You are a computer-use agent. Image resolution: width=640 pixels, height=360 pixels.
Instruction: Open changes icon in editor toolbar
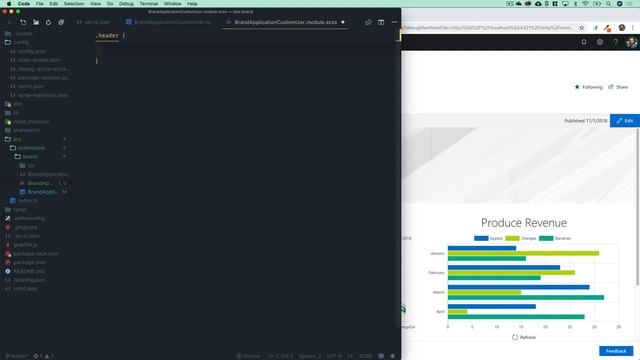click(368, 22)
